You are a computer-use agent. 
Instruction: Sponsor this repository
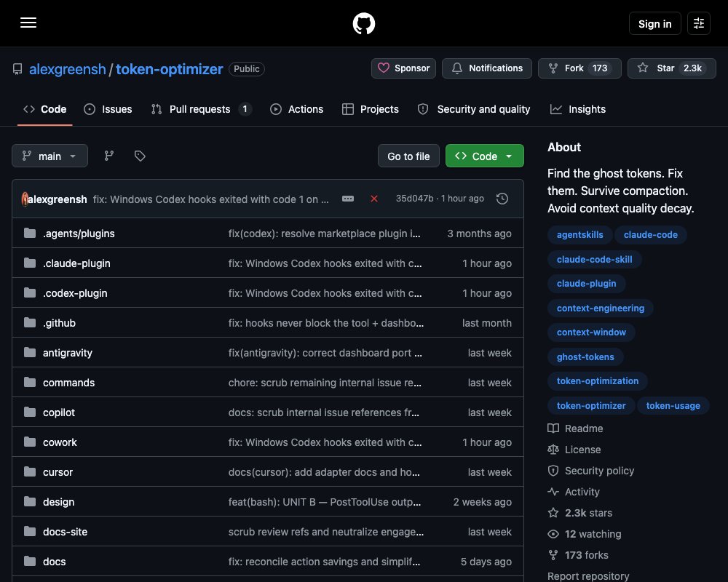403,68
